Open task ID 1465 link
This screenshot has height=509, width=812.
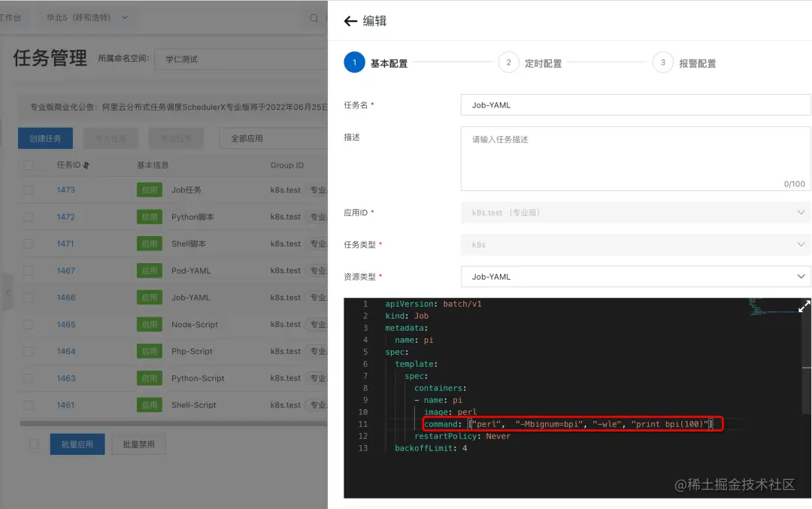[x=65, y=325]
